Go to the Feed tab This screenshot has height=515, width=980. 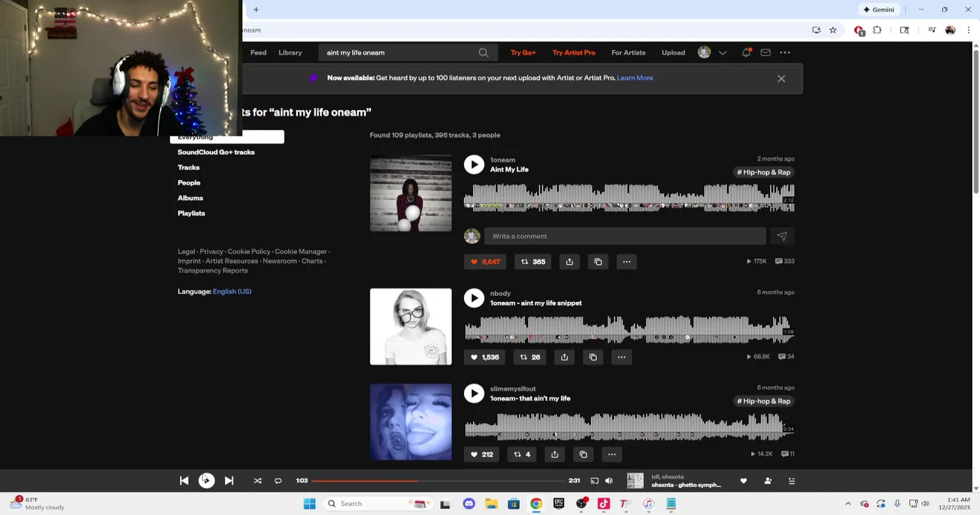259,52
